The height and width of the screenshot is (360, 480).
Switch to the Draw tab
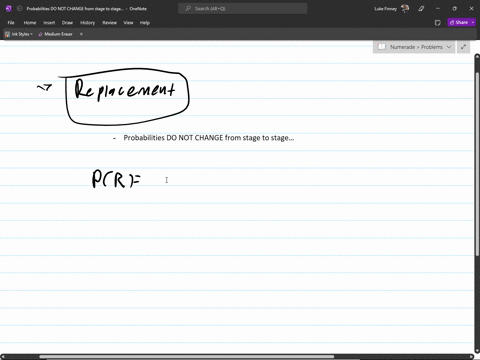pyautogui.click(x=67, y=23)
